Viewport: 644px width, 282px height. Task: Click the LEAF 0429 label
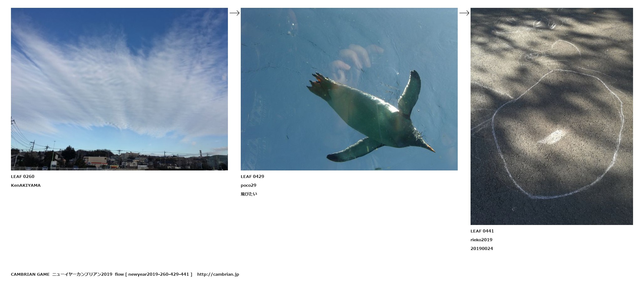(x=252, y=176)
